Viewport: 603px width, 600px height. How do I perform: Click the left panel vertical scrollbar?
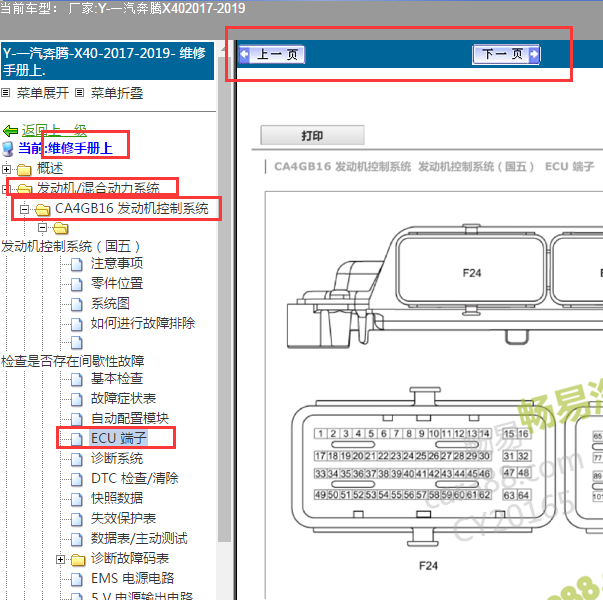[223, 300]
